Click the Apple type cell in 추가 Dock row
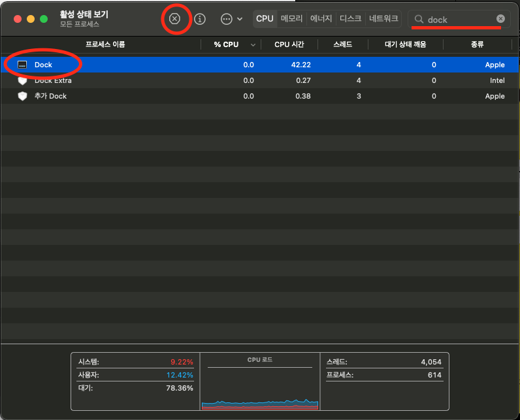Image resolution: width=520 pixels, height=420 pixels. (495, 96)
